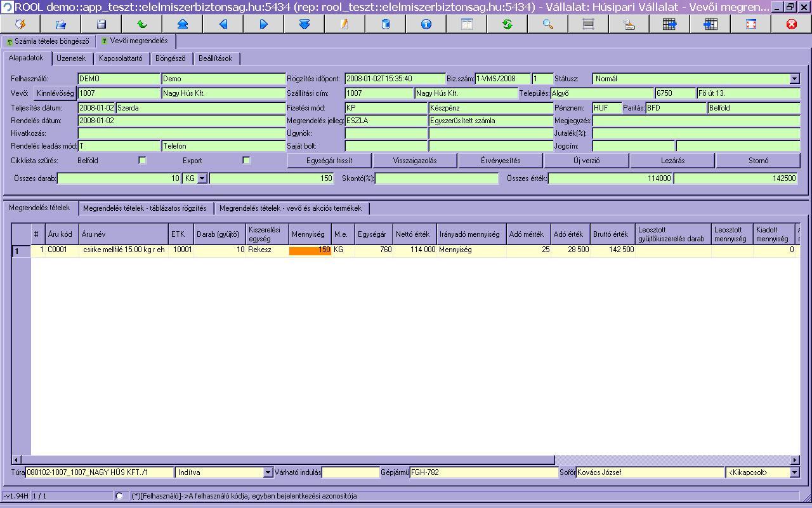Click the blue info icon
This screenshot has width=812, height=508.
tap(426, 24)
